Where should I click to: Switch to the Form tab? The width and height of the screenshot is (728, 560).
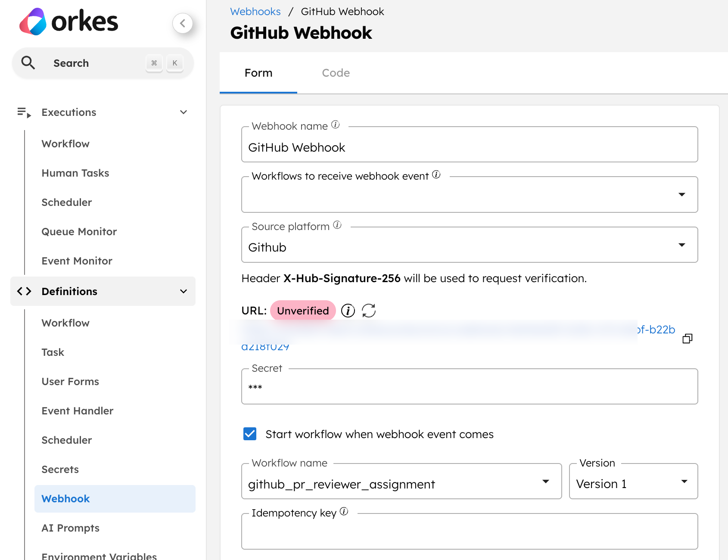pos(258,73)
